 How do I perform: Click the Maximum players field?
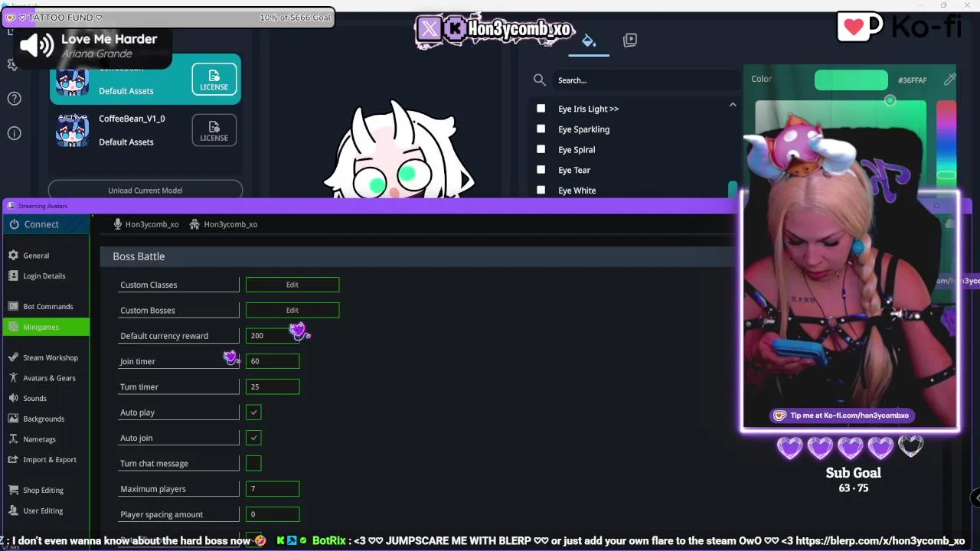tap(273, 488)
